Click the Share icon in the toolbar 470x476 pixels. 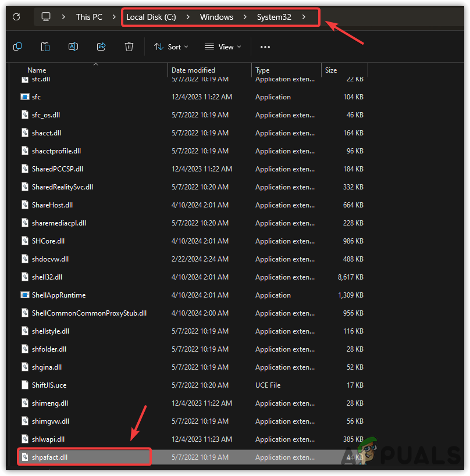coord(101,46)
